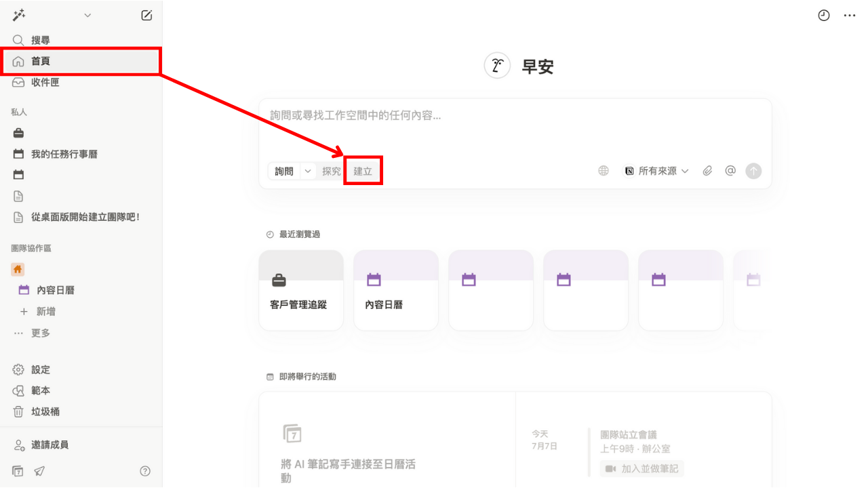The image size is (868, 488).
Task: Click the calendar app icon at bottom left
Action: [18, 471]
